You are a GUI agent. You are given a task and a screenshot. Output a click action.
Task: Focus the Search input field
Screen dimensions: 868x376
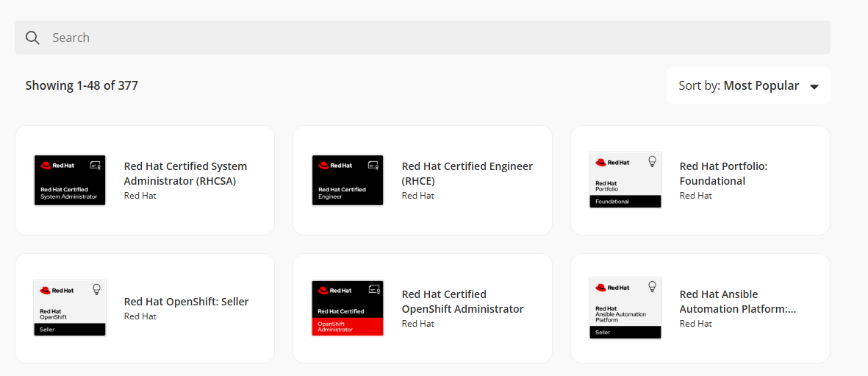[x=423, y=38]
